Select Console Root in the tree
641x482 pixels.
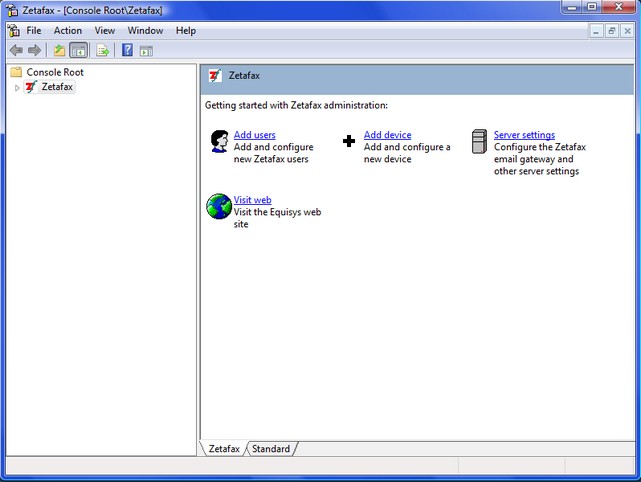pyautogui.click(x=55, y=72)
